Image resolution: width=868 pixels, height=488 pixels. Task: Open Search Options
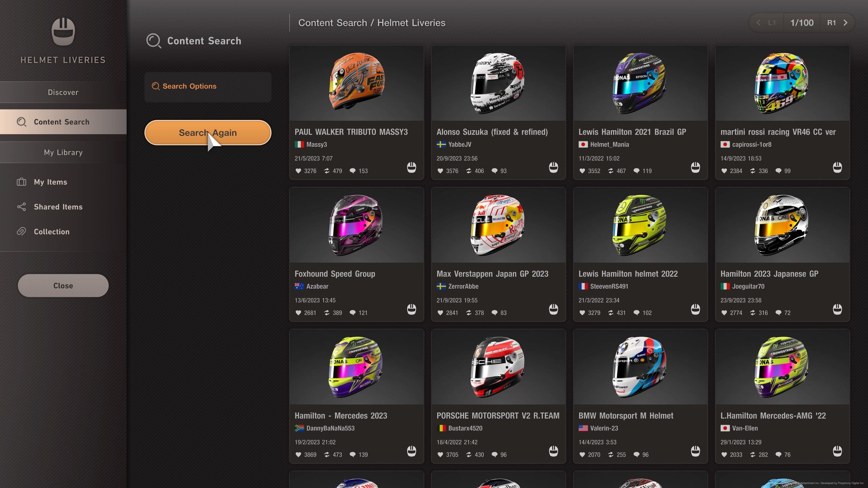coord(208,87)
